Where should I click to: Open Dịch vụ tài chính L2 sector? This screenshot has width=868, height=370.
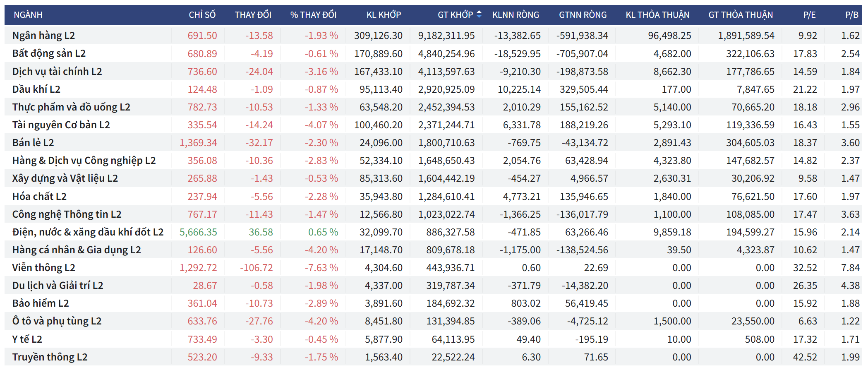(x=57, y=72)
